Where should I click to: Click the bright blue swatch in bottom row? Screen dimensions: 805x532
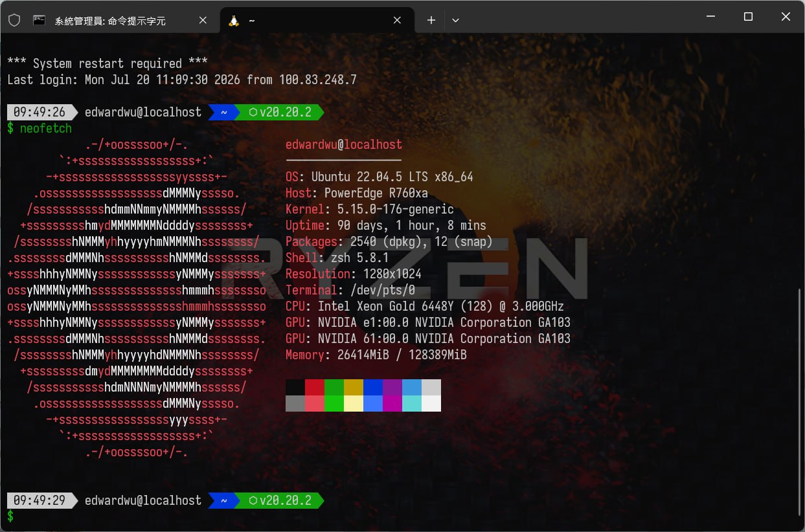(373, 403)
